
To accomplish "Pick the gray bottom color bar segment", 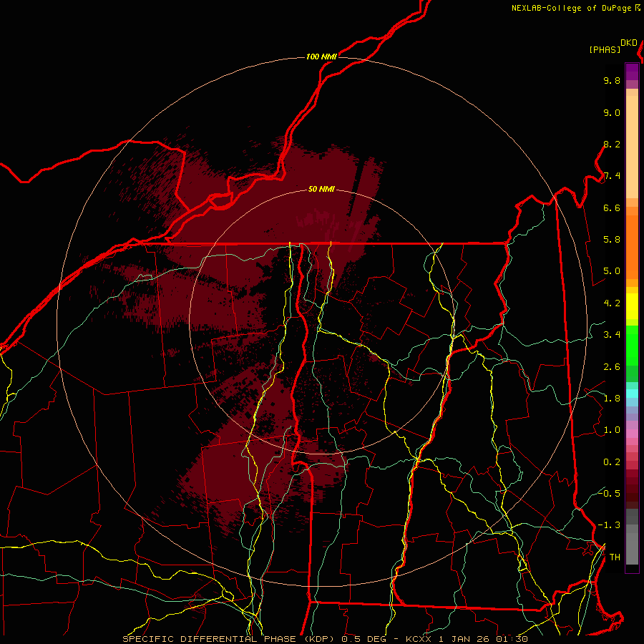I will pyautogui.click(x=632, y=545).
